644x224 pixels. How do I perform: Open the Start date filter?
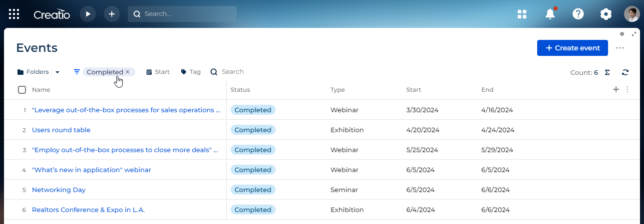pos(158,72)
